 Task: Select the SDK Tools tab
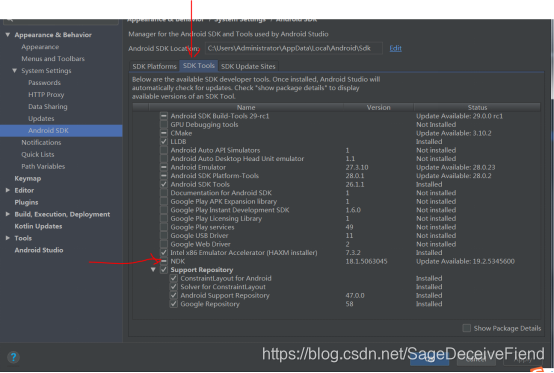point(199,66)
